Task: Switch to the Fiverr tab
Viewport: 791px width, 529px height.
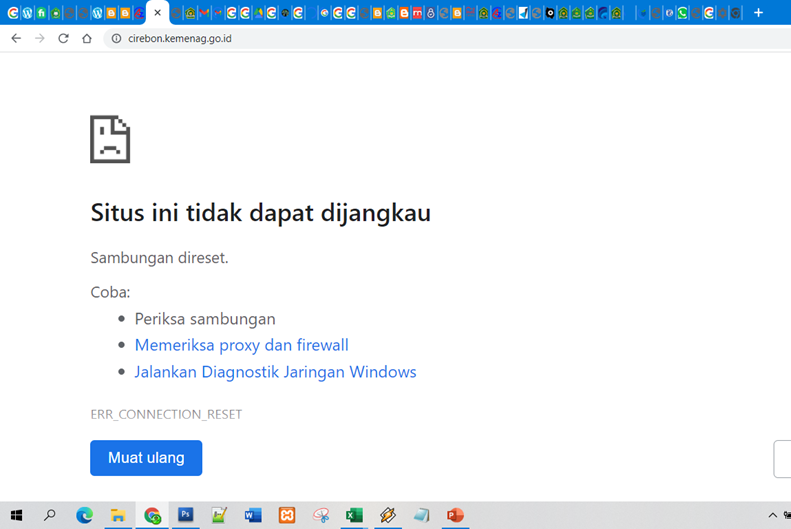Action: 41,13
